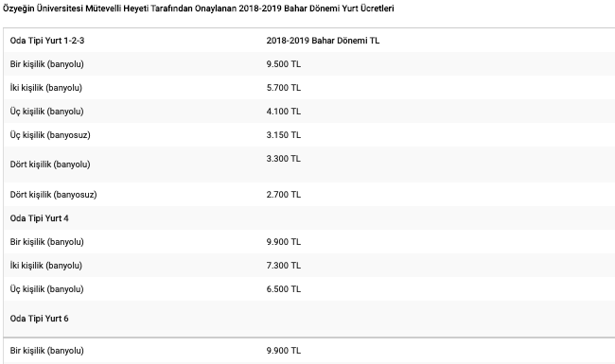This screenshot has width=615, height=364.
Task: Select the 2.700 TL price cell
Action: 284,195
